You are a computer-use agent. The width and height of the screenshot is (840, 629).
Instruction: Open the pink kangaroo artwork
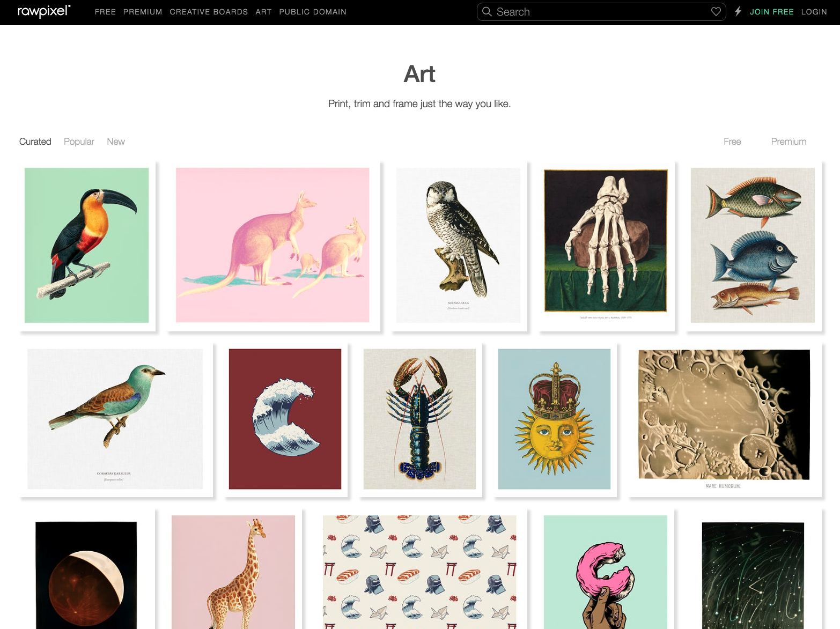[272, 245]
